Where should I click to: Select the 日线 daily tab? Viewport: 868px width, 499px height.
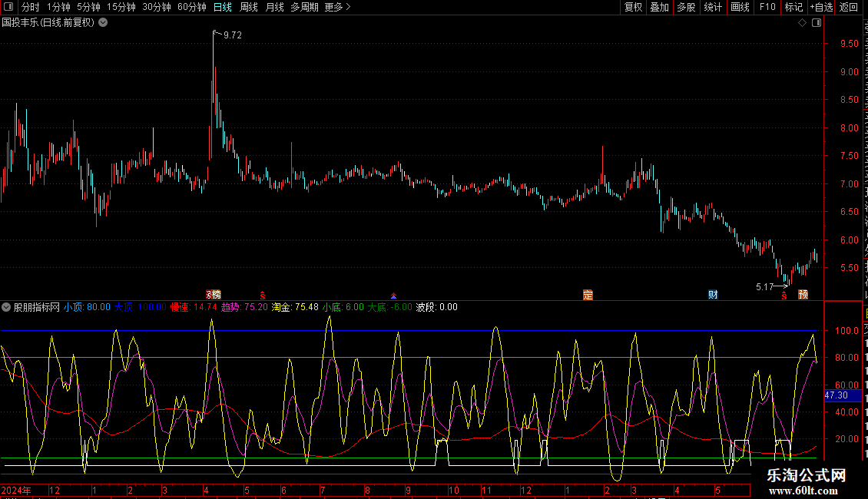click(223, 7)
